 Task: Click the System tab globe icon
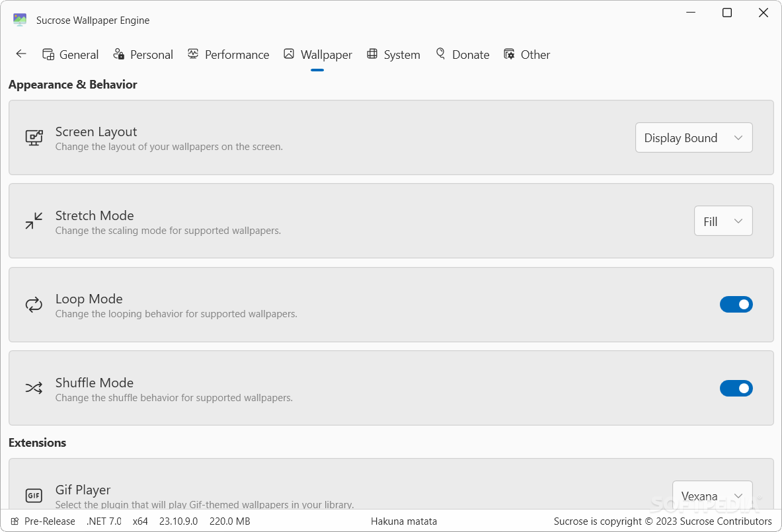pyautogui.click(x=372, y=54)
